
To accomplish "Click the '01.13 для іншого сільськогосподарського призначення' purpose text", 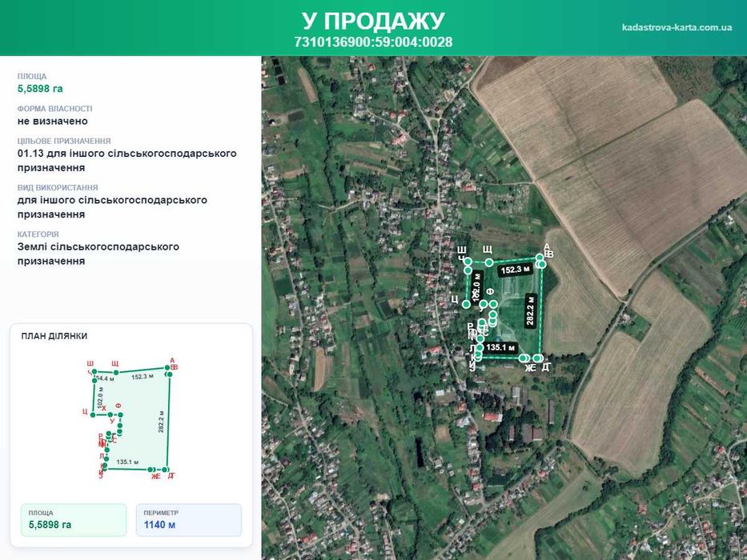I will [x=127, y=161].
